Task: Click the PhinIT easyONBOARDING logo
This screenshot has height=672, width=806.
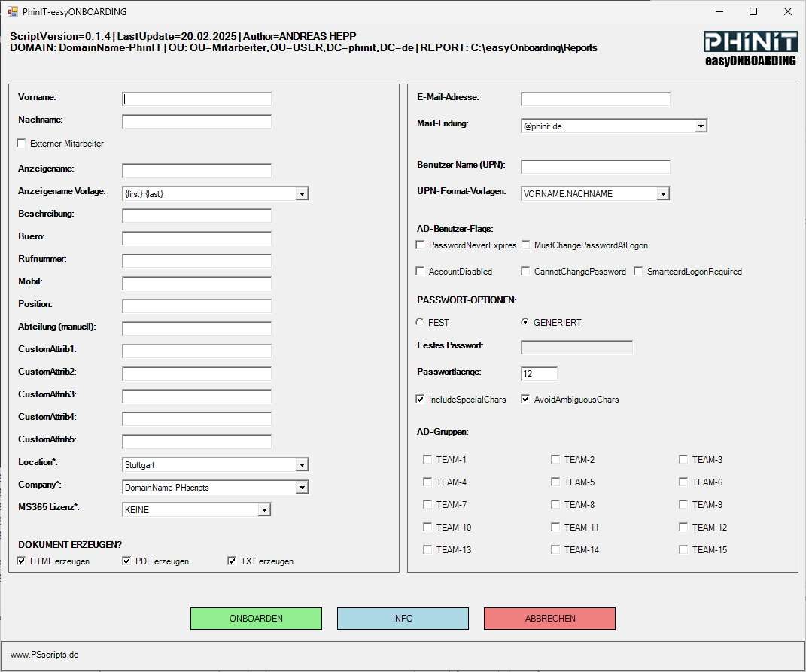Action: click(749, 48)
